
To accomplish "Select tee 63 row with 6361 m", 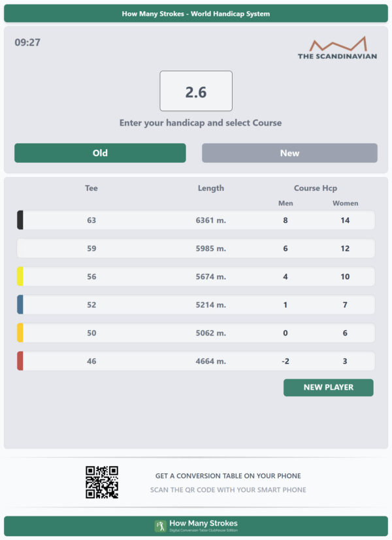I will click(x=196, y=220).
